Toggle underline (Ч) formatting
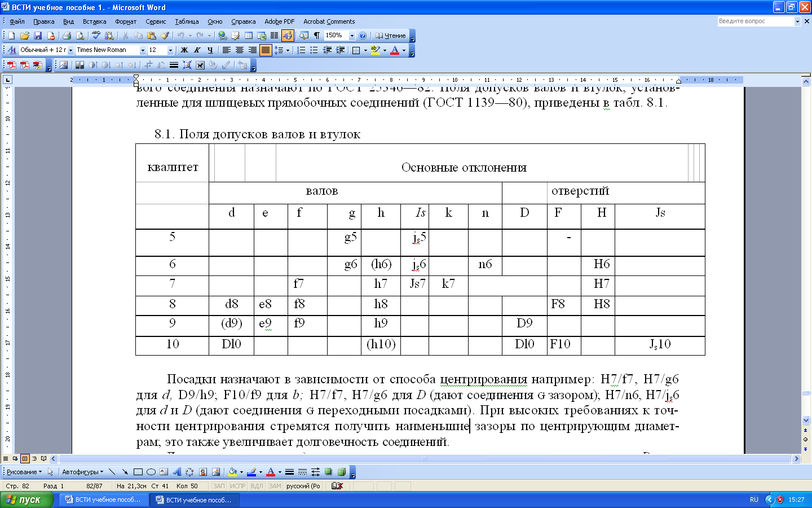 click(210, 50)
